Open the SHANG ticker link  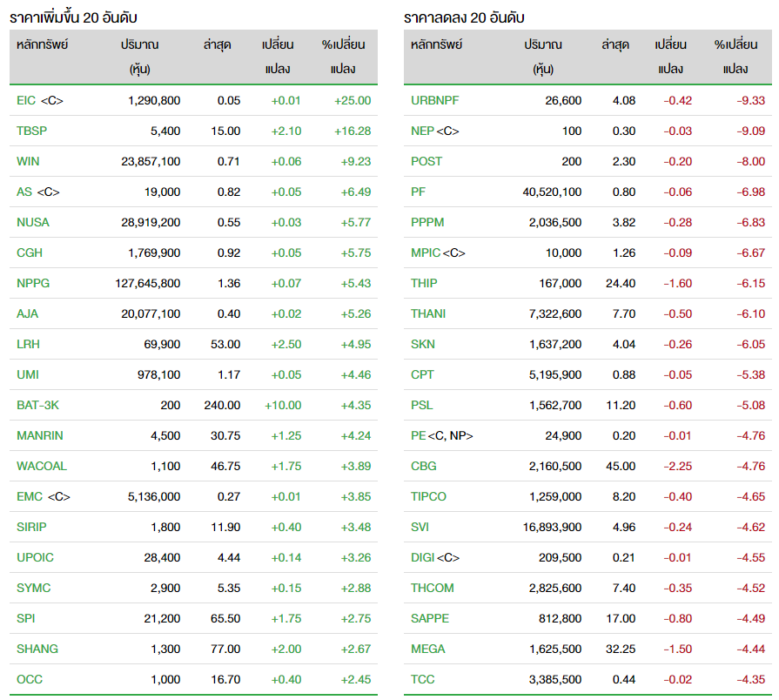pos(37,650)
